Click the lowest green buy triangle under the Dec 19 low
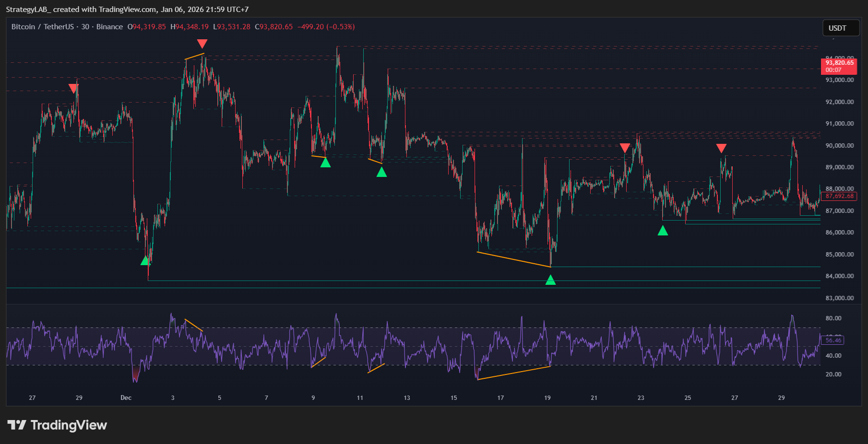The height and width of the screenshot is (444, 868). tap(550, 280)
